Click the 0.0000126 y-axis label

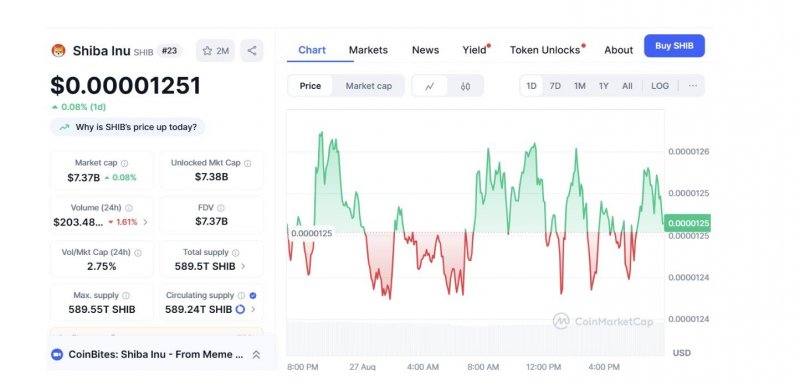click(x=688, y=151)
